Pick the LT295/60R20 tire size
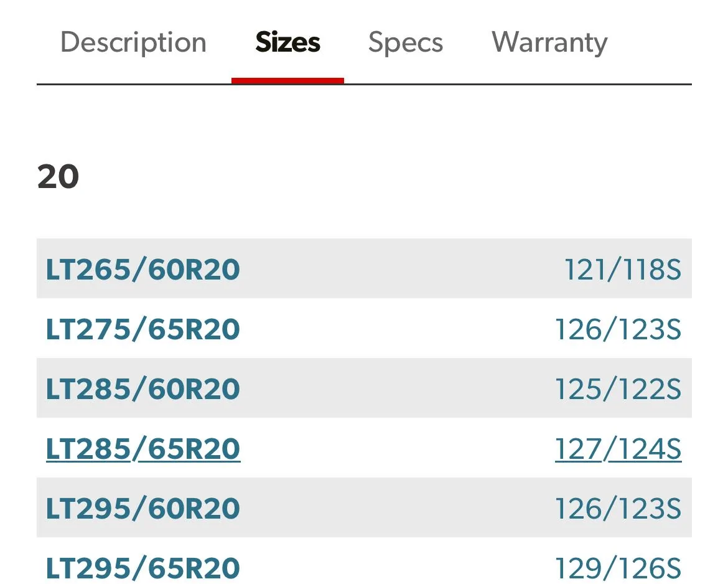This screenshot has height=584, width=728. pos(142,508)
